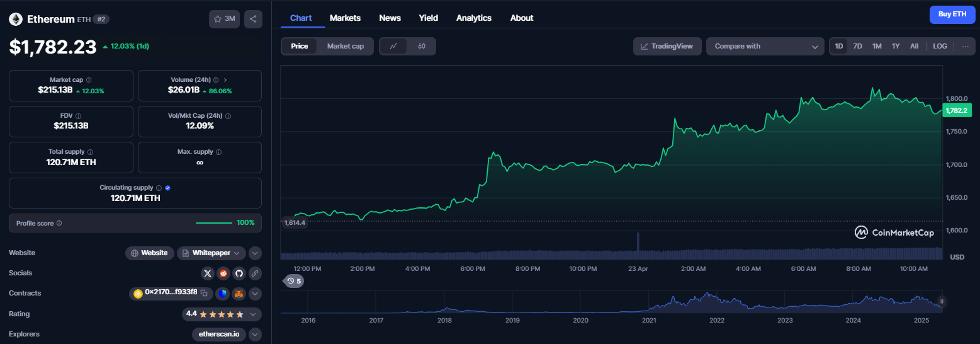
Task: Click the 1,614.4 opening price label
Action: [x=295, y=222]
